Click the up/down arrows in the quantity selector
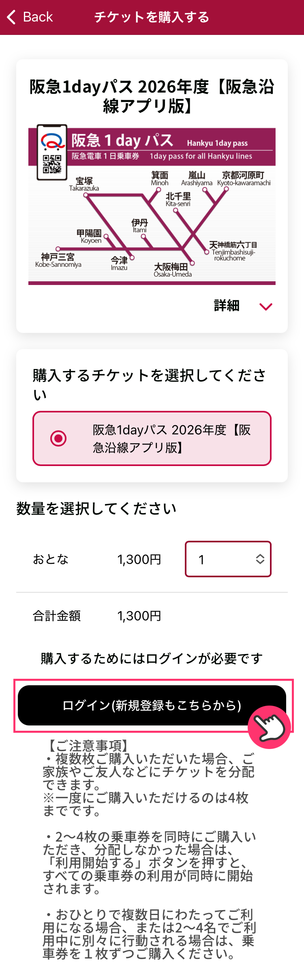Screen dimensions: 304x980 click(x=260, y=559)
